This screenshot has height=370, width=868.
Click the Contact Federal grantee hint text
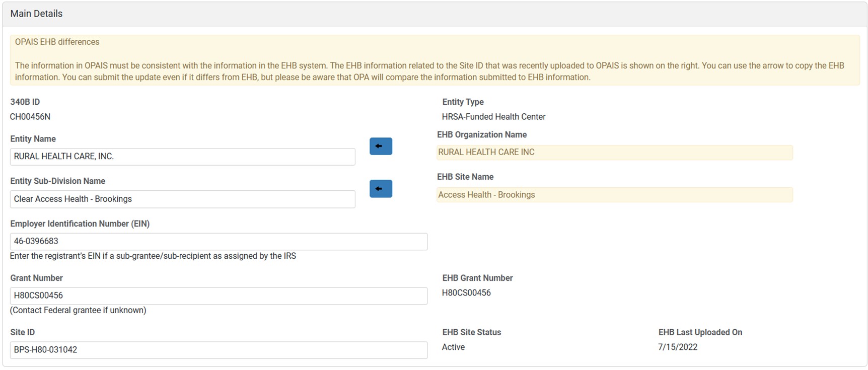[78, 311]
